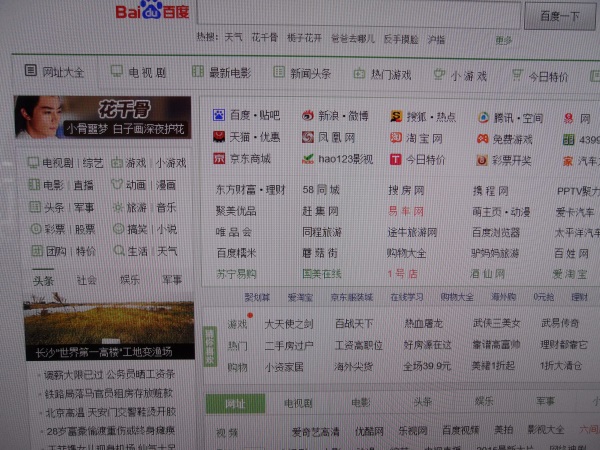Click the 电视剧 monitor icon in navigation bar
Image resolution: width=600 pixels, height=450 pixels.
(x=117, y=71)
